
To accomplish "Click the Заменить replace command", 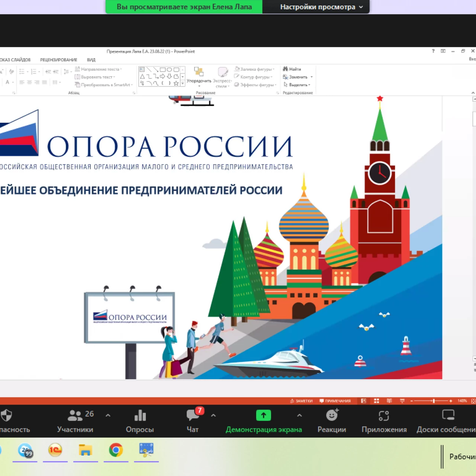I will click(x=297, y=77).
